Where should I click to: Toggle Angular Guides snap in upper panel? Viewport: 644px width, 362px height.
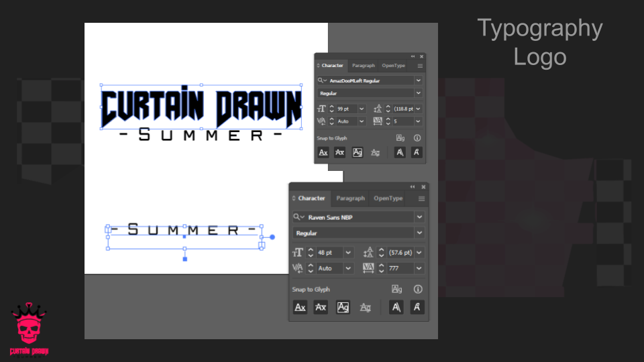pyautogui.click(x=400, y=152)
